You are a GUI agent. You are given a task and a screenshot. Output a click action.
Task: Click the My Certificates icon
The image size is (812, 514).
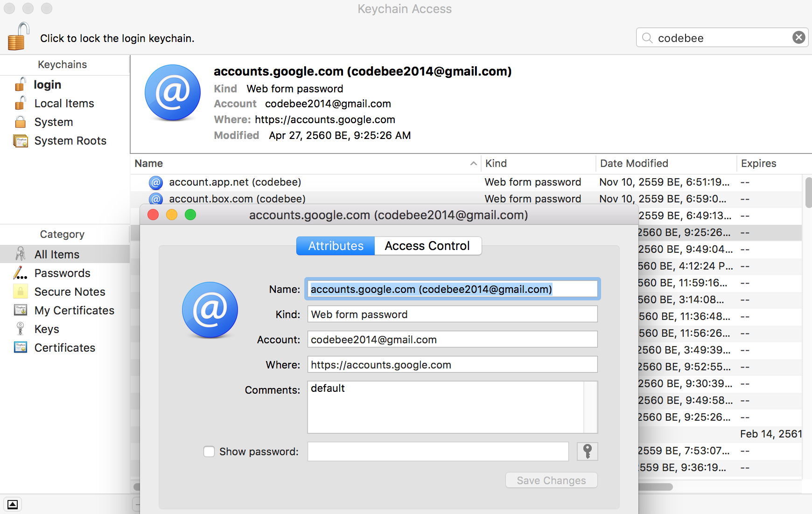[21, 310]
